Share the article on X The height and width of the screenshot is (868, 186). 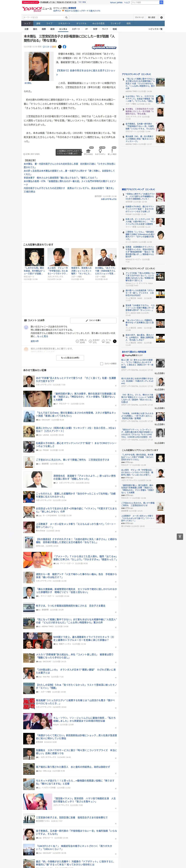[60, 47]
